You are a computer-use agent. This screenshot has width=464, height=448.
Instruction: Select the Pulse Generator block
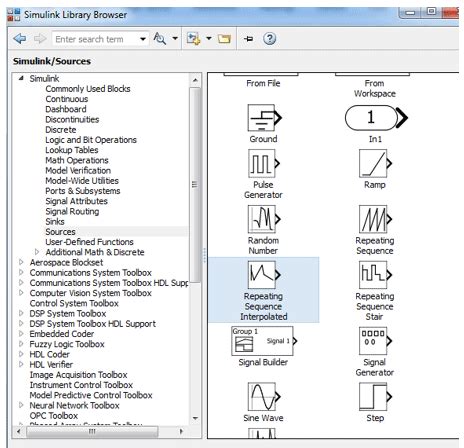click(x=264, y=163)
